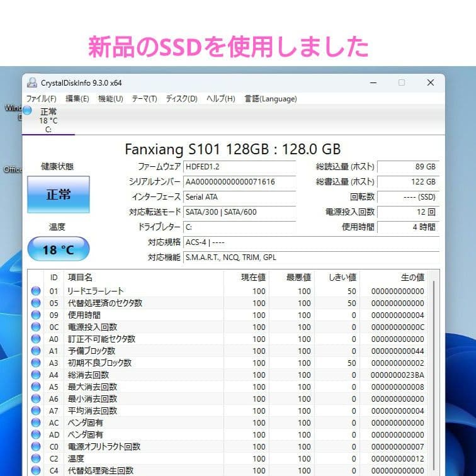
Task: Click the serial number field AA000000000000071616
Action: [x=239, y=182]
